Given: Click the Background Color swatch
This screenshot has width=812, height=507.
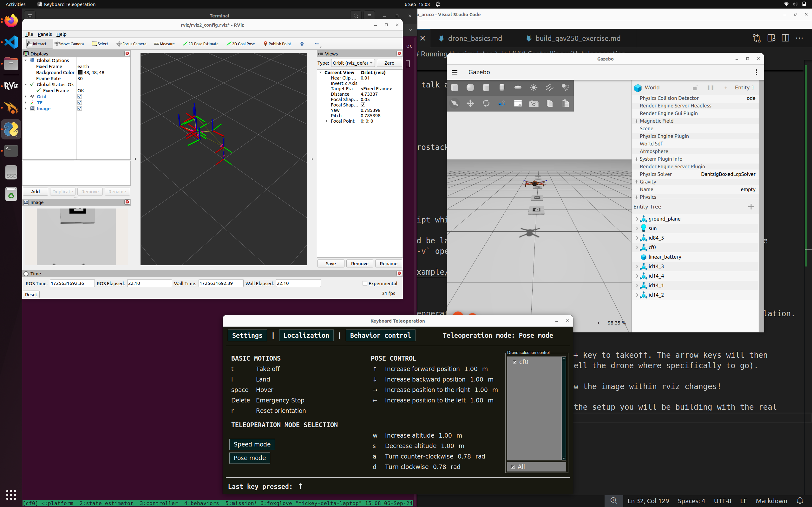Looking at the screenshot, I should pos(80,73).
